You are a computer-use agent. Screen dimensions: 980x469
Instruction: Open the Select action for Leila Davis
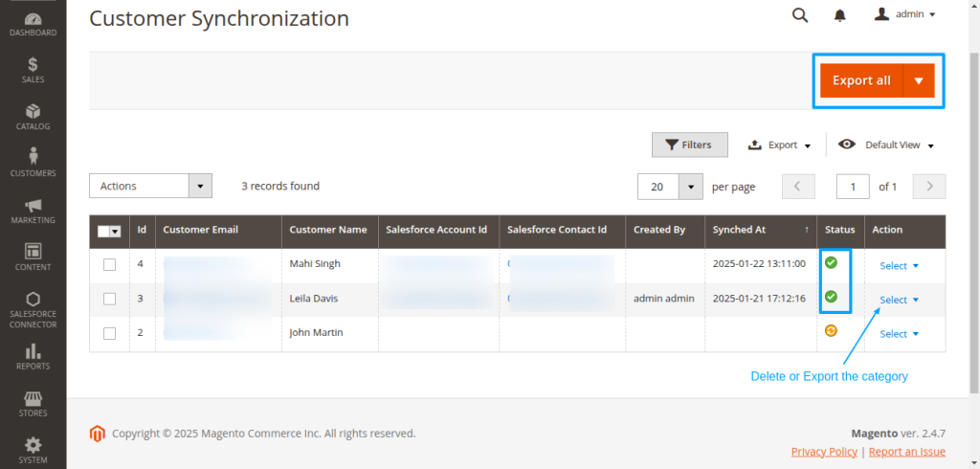click(900, 300)
